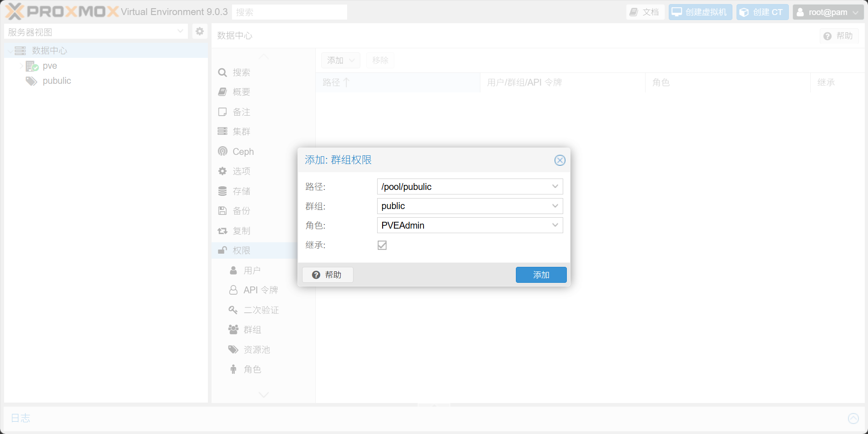Click the 二次验证 key icon
The image size is (868, 434).
tap(233, 310)
